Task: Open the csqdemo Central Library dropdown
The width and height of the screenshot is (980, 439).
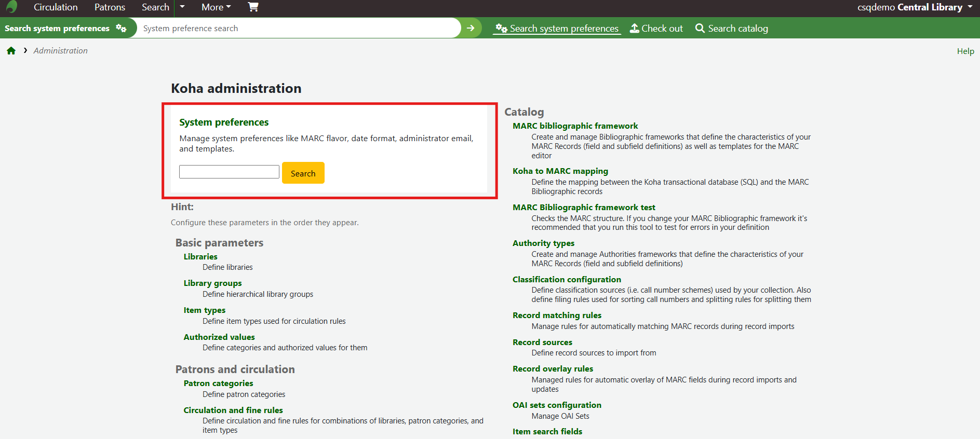Action: click(915, 7)
